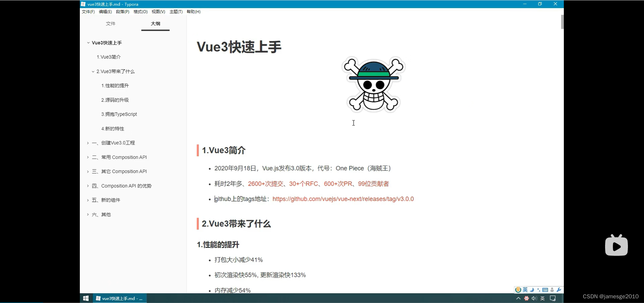
Task: Open the 编辑(E) menu
Action: pyautogui.click(x=105, y=12)
